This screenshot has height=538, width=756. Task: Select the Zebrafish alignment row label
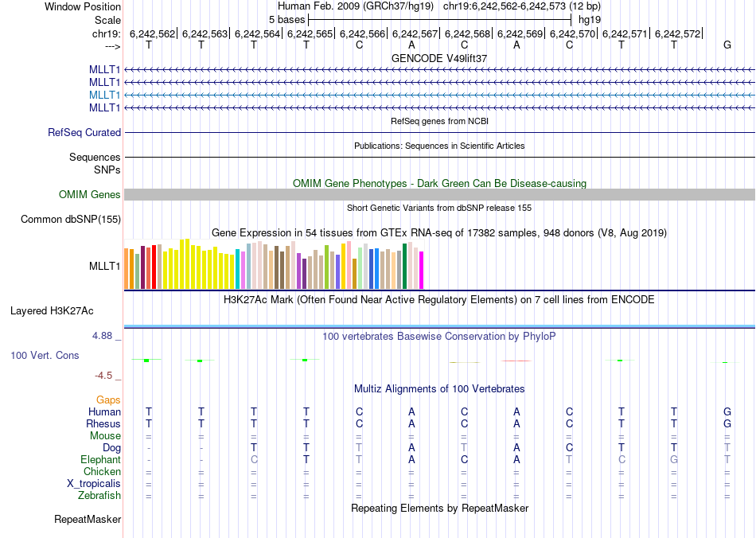99,495
